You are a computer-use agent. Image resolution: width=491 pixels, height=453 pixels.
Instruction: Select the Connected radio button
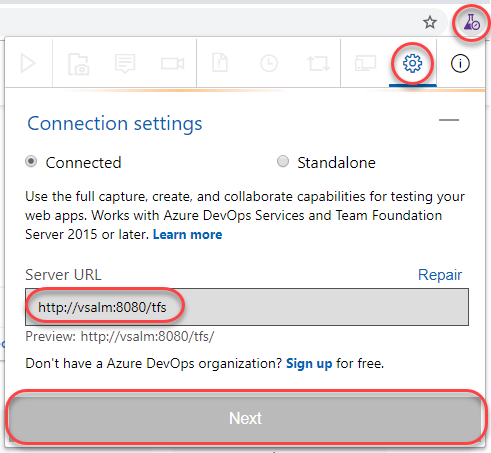[31, 162]
